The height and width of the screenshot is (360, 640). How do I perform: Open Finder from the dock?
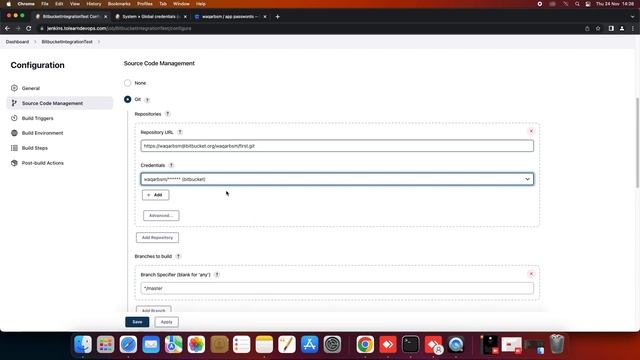(83, 344)
